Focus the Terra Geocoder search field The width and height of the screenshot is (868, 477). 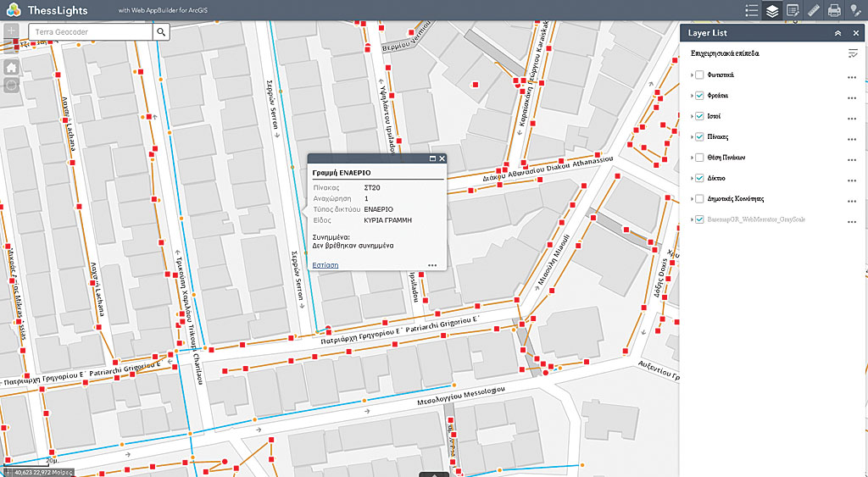[90, 32]
